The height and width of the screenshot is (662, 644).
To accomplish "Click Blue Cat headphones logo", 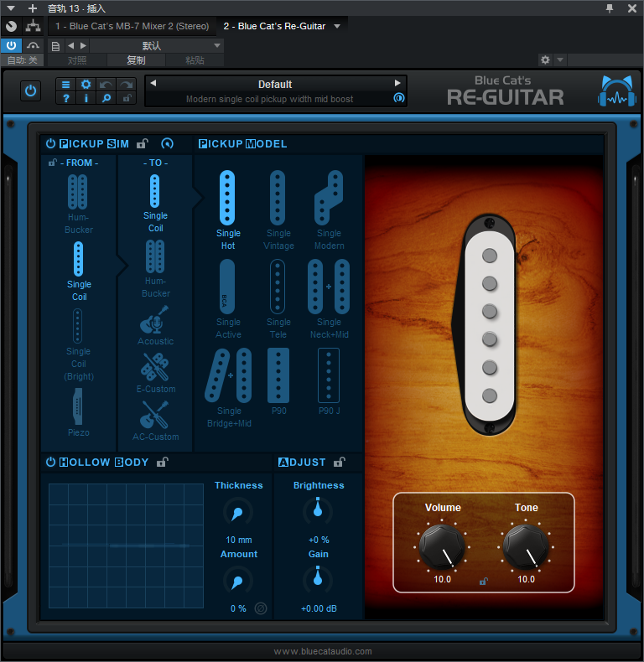I will (617, 91).
